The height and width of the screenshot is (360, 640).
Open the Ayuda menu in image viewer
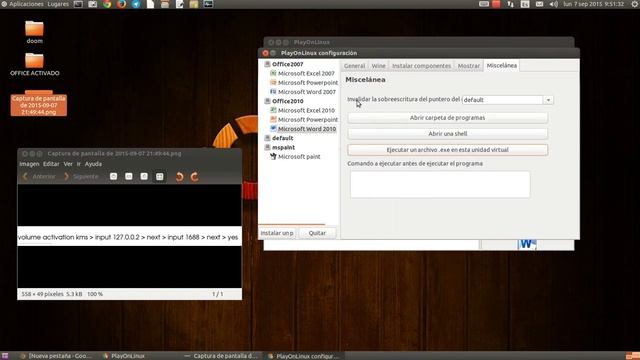93,164
